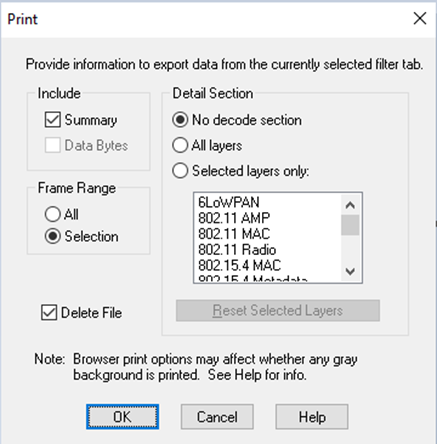This screenshot has height=444, width=437.
Task: Select 6LoWPAN in the layers list
Action: tap(229, 202)
